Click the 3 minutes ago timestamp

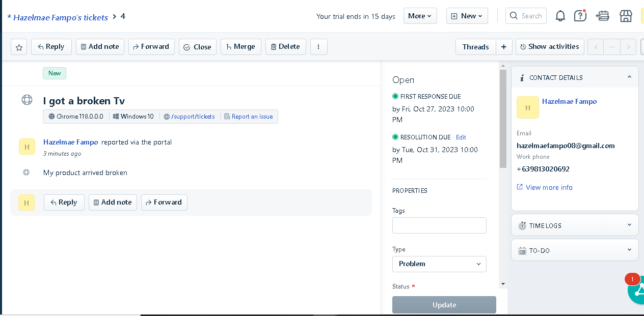click(62, 154)
